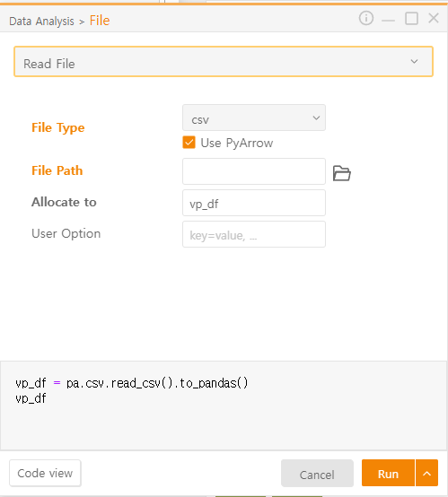
Task: Focus the File Path input field
Action: tap(254, 171)
